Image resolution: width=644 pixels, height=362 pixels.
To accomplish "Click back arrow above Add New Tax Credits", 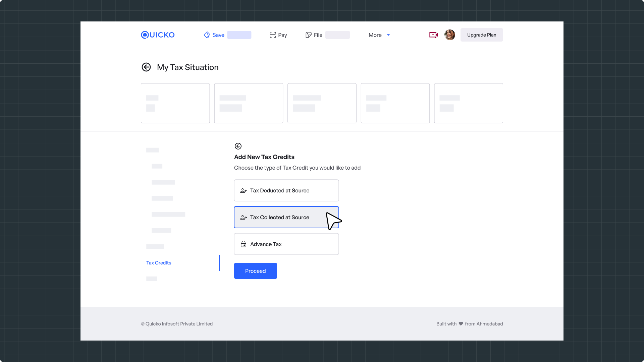I will pos(238,146).
